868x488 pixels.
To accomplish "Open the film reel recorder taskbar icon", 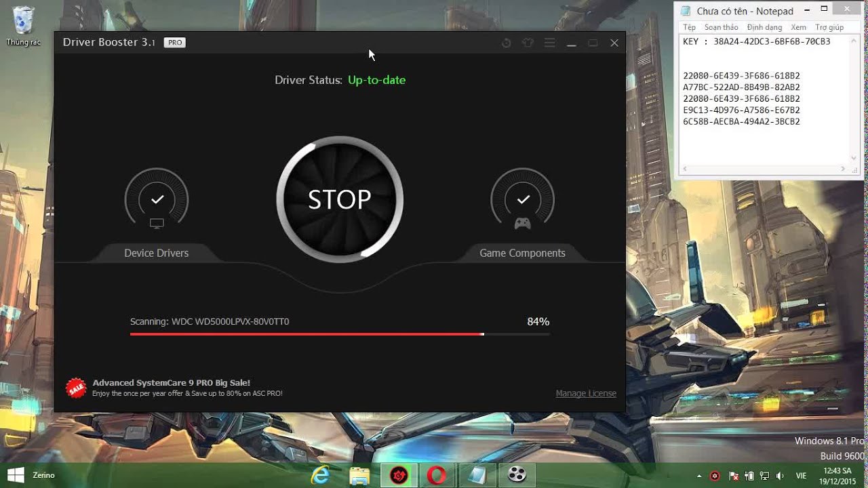I will [x=517, y=475].
